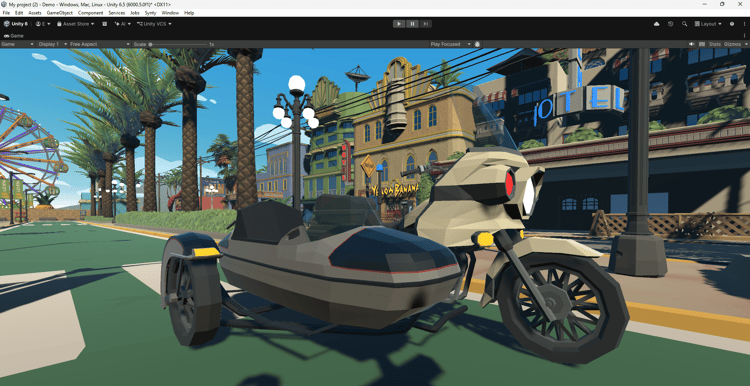Image resolution: width=750 pixels, height=386 pixels.
Task: Select the Game tab
Action: coord(13,36)
